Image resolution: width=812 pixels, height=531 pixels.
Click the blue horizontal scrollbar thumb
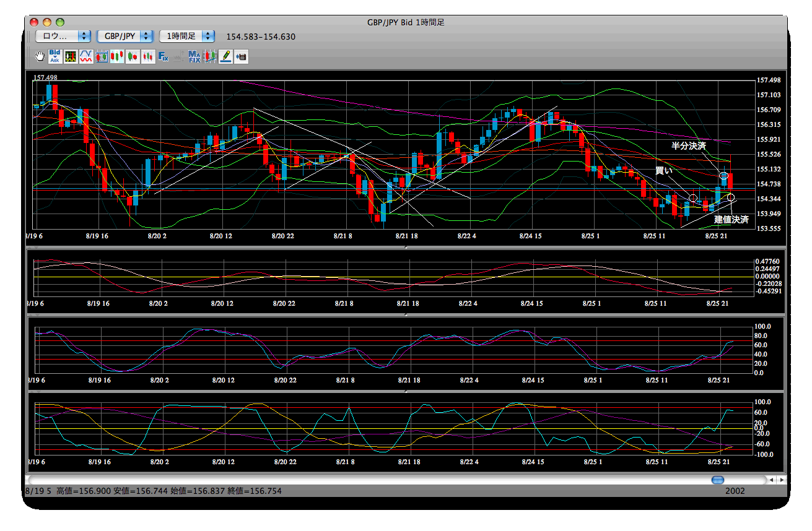click(717, 480)
